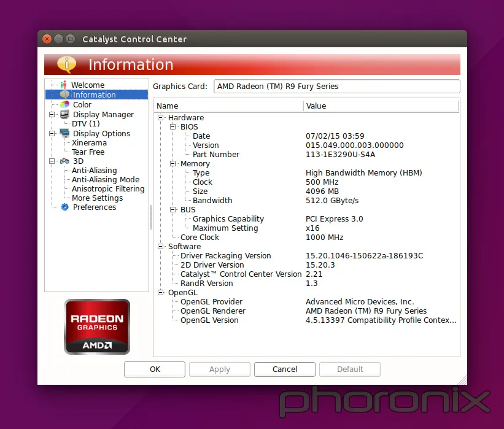Open Xinerama settings
The image size is (504, 429).
click(x=89, y=142)
